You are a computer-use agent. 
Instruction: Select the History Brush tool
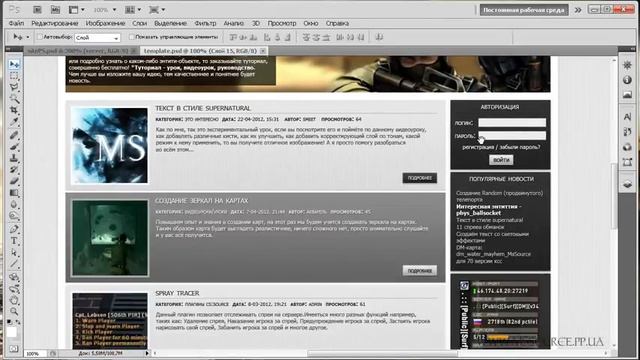tap(14, 169)
